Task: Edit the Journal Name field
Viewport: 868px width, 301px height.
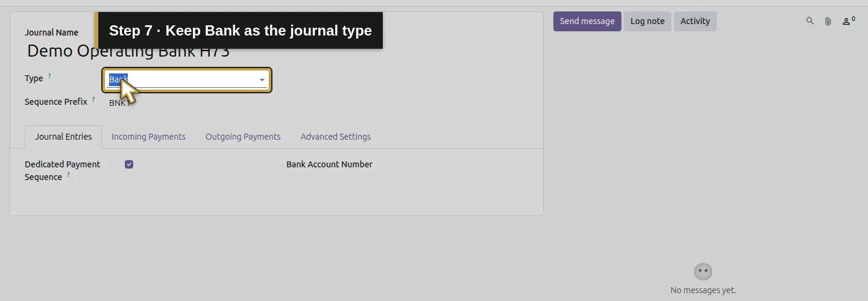Action: point(277,51)
